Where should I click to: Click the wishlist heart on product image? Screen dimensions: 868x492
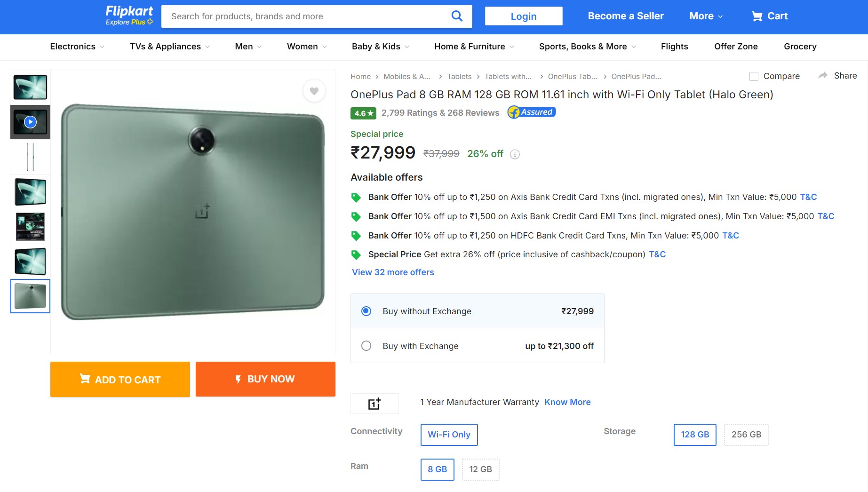pyautogui.click(x=314, y=91)
